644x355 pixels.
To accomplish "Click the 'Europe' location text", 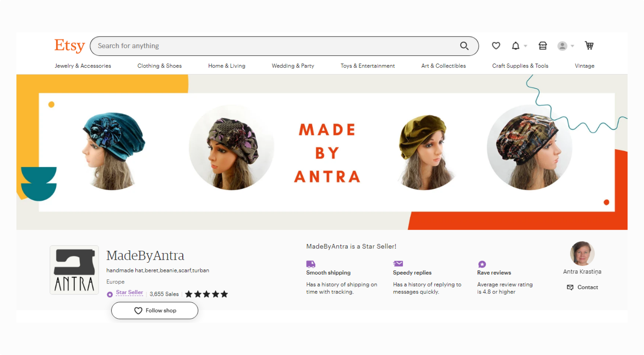I will [115, 282].
